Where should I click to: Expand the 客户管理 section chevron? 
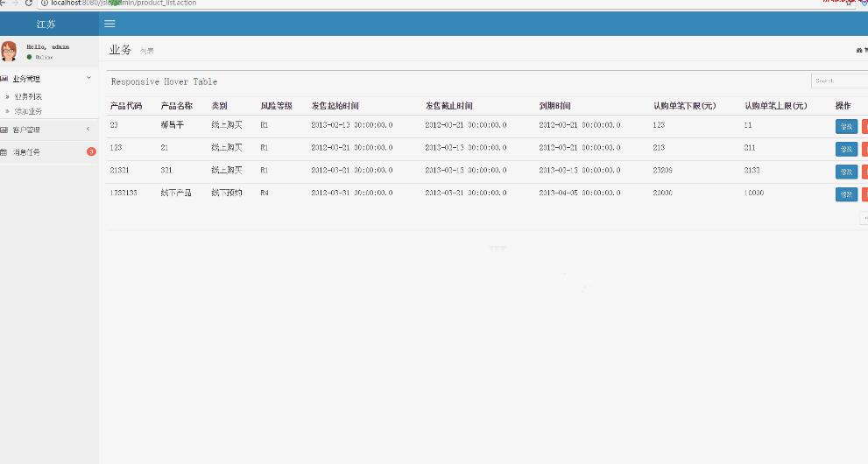point(88,129)
